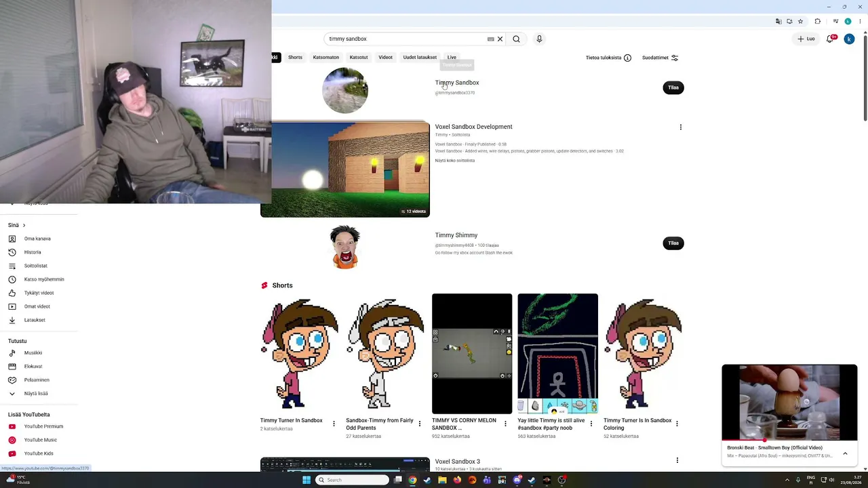Image resolution: width=868 pixels, height=488 pixels.
Task: Open YouTube Music from sidebar
Action: pos(41,440)
